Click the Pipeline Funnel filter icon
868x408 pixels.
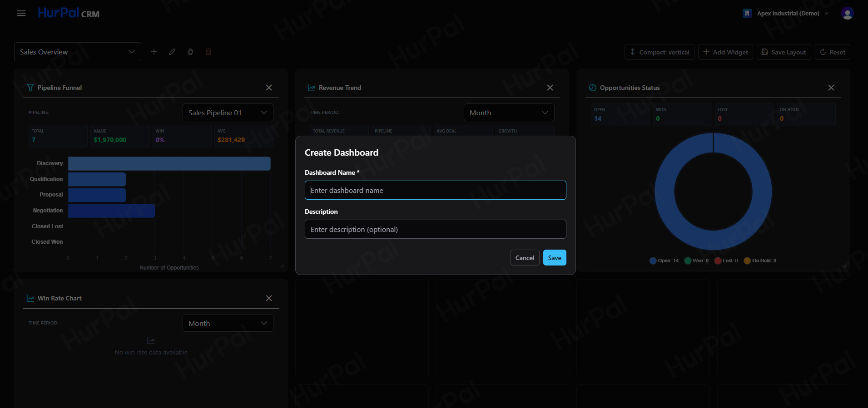click(30, 88)
